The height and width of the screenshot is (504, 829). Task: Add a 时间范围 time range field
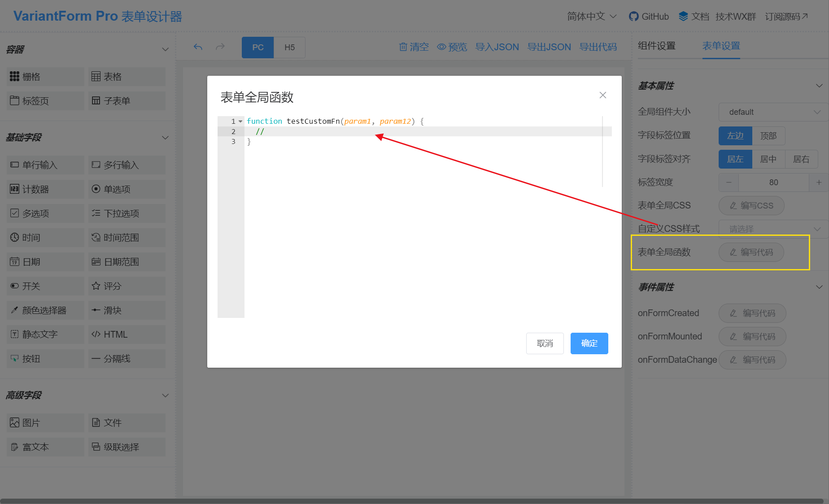(x=127, y=238)
